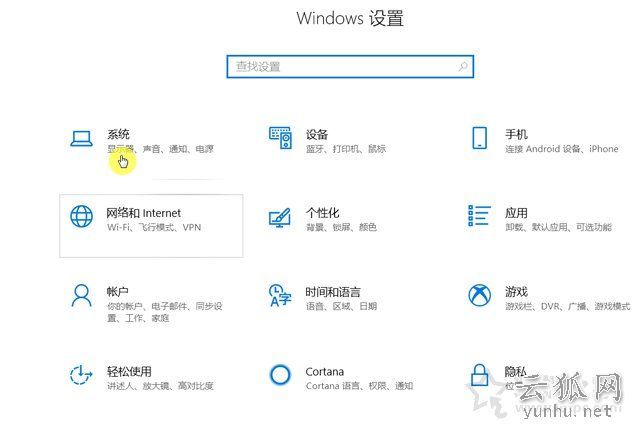Open the 设备 settings heading
This screenshot has width=640, height=425.
click(x=317, y=134)
